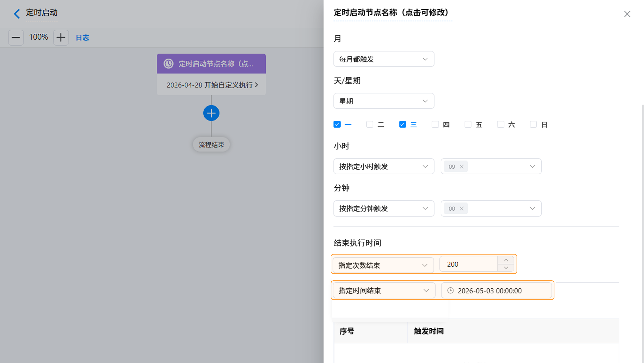The image size is (644, 363).
Task: Open the 指定次数结束 dropdown
Action: [x=383, y=265]
